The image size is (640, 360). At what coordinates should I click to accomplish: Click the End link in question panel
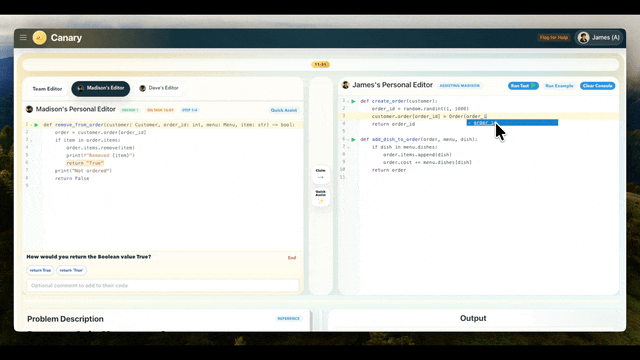(x=292, y=258)
